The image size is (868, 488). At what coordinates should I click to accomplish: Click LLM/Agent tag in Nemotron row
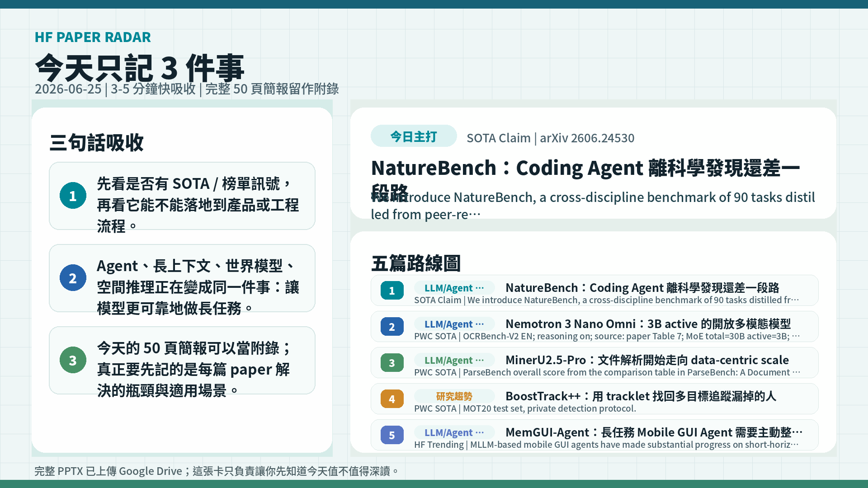click(x=454, y=324)
